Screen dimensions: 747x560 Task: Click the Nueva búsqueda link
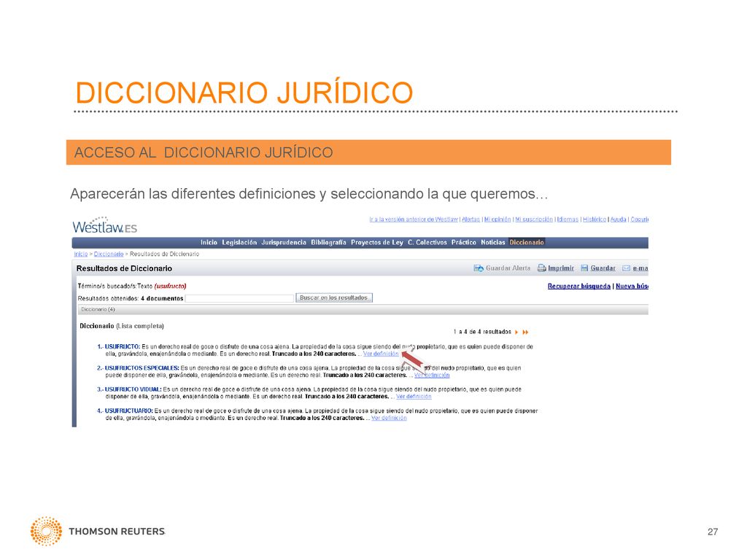tap(632, 286)
